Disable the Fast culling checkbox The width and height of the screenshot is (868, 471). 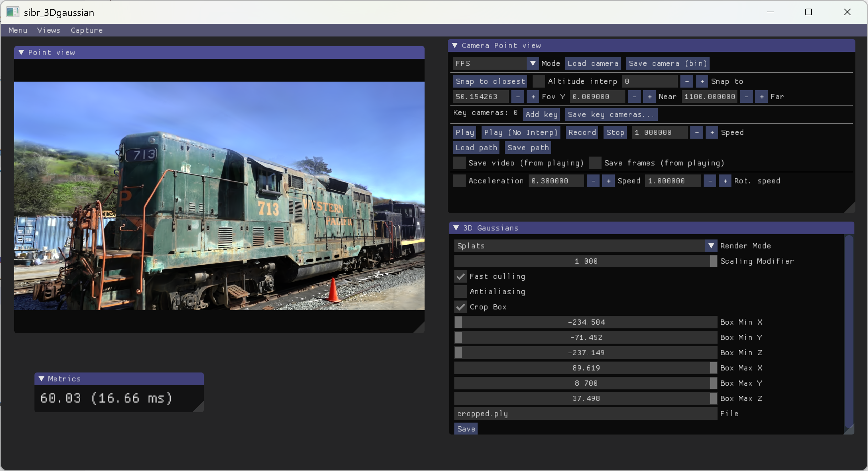coord(461,277)
